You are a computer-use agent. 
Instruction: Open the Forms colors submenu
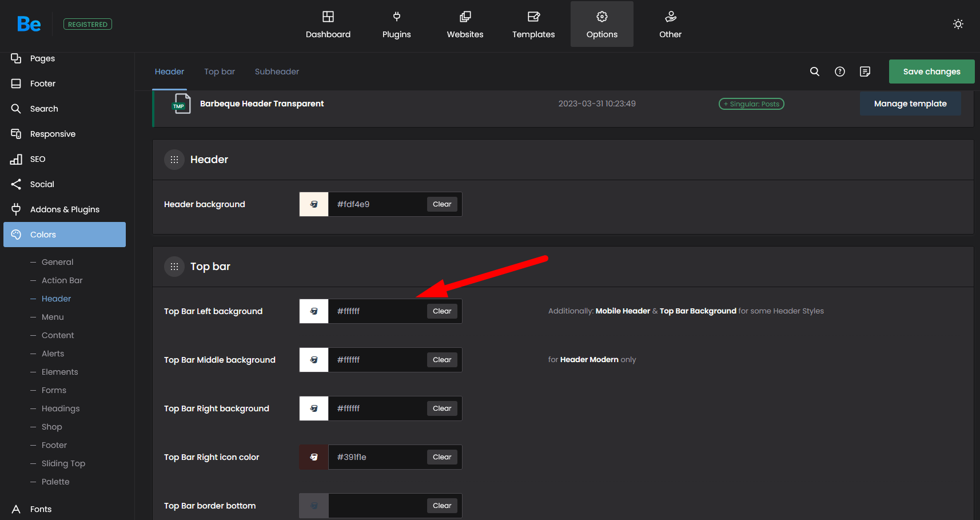54,390
